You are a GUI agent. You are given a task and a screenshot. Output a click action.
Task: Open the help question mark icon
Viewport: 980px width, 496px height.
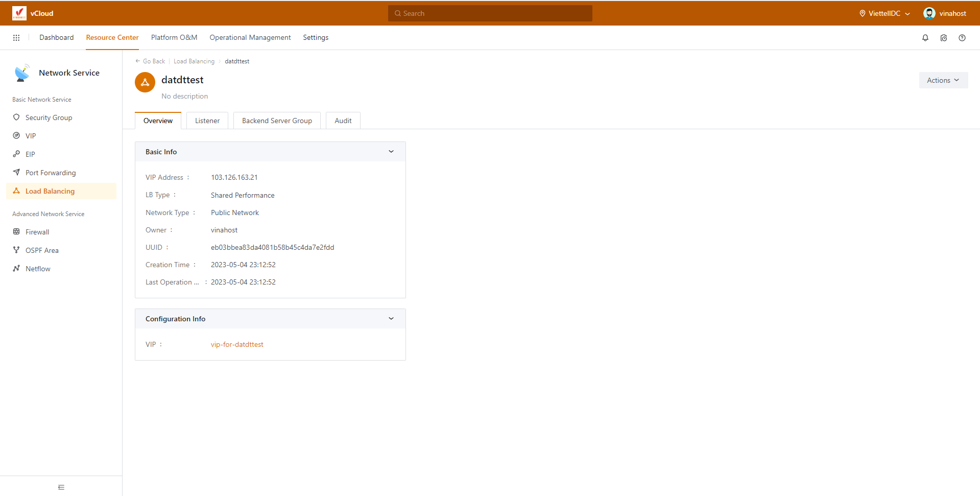click(962, 38)
